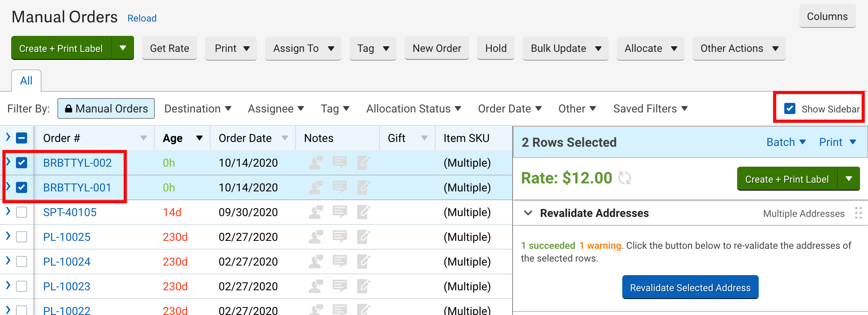Open the notes comment icon for PL-10025

tap(340, 237)
